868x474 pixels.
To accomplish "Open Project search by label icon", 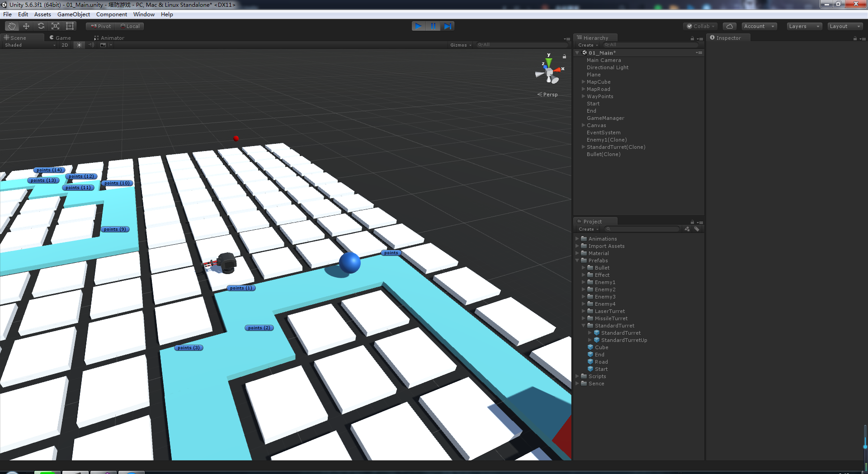I will pos(697,229).
